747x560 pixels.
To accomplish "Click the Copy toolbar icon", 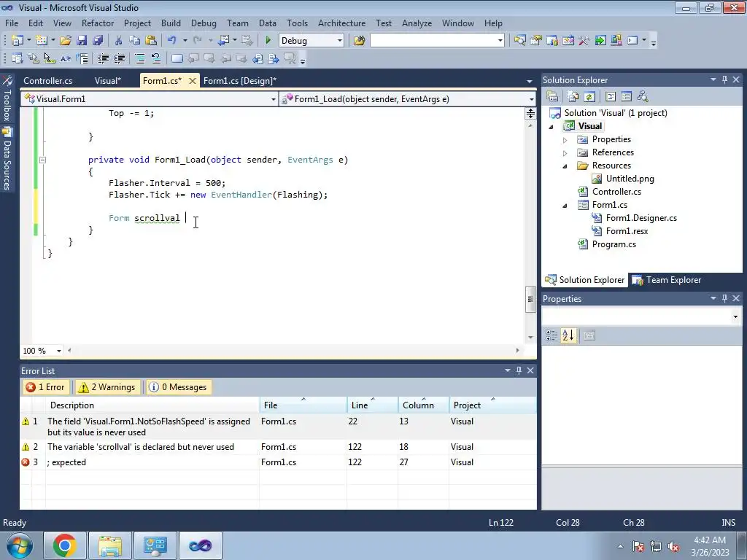I will click(x=135, y=41).
